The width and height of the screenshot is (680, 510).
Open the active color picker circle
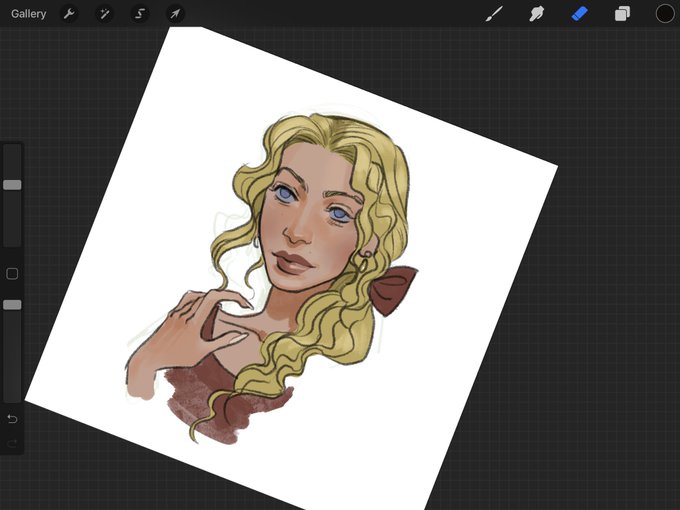pyautogui.click(x=665, y=14)
